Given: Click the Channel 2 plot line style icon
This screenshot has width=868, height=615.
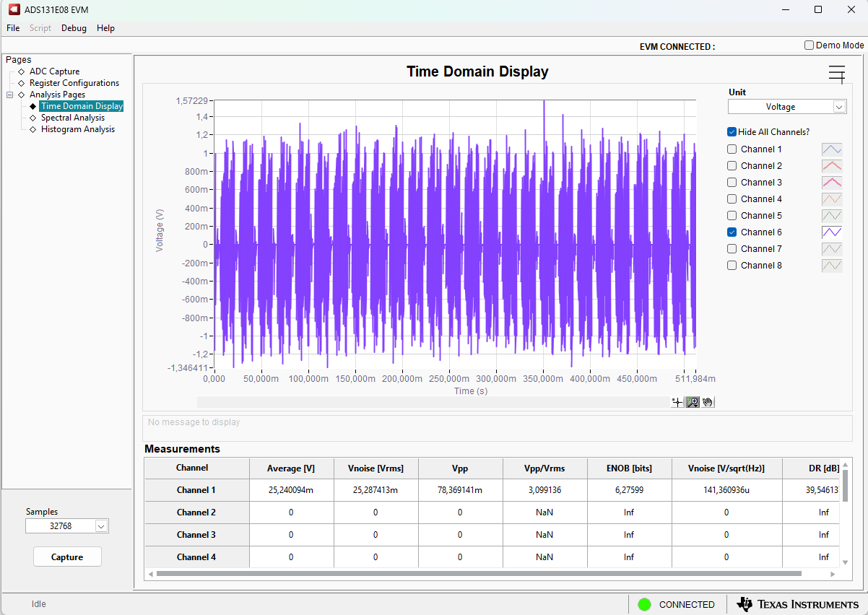Looking at the screenshot, I should pyautogui.click(x=832, y=166).
